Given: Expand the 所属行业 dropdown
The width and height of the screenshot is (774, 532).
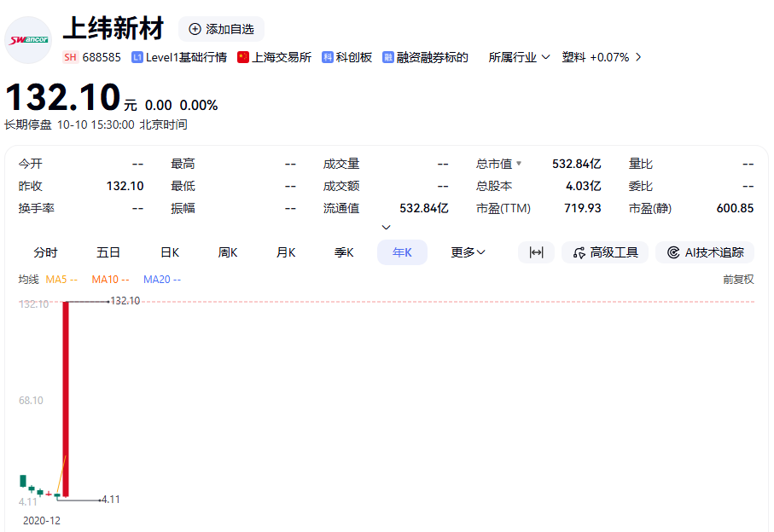Looking at the screenshot, I should coord(519,57).
